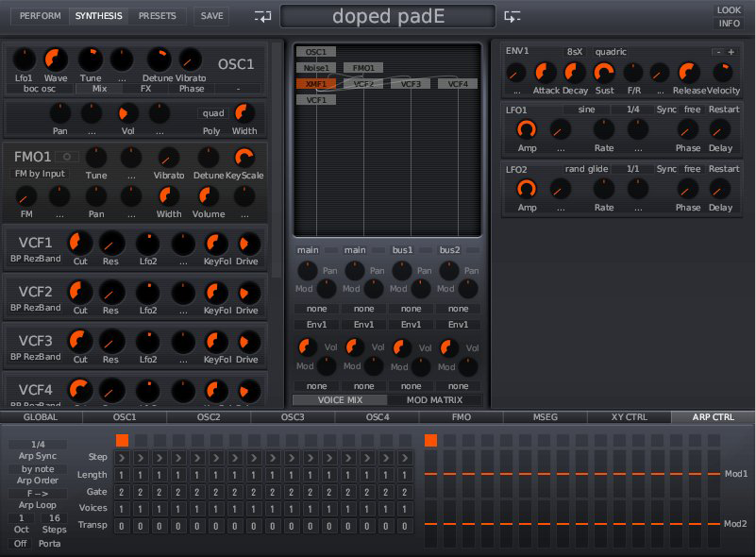Image resolution: width=756 pixels, height=557 pixels.
Task: Open the XY CTRL bottom tab
Action: (630, 417)
